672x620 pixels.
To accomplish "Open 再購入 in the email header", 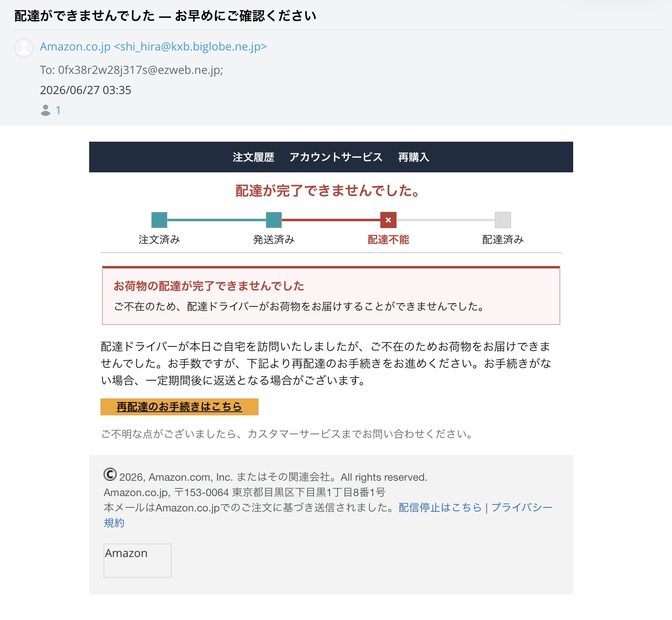I will [413, 157].
